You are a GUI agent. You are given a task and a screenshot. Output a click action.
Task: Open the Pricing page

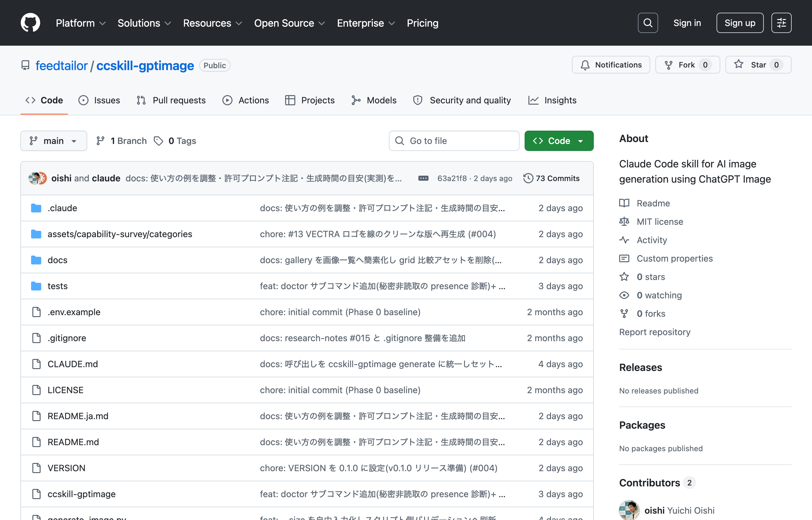422,23
